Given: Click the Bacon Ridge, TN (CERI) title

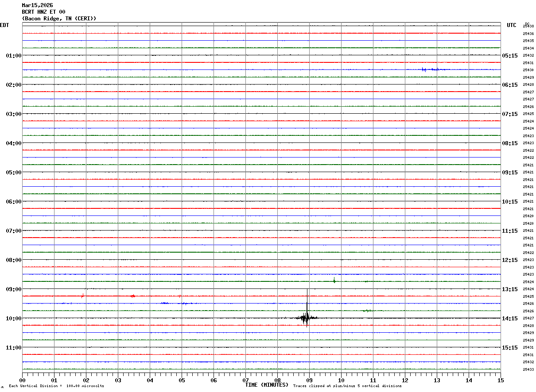Looking at the screenshot, I should point(59,19).
